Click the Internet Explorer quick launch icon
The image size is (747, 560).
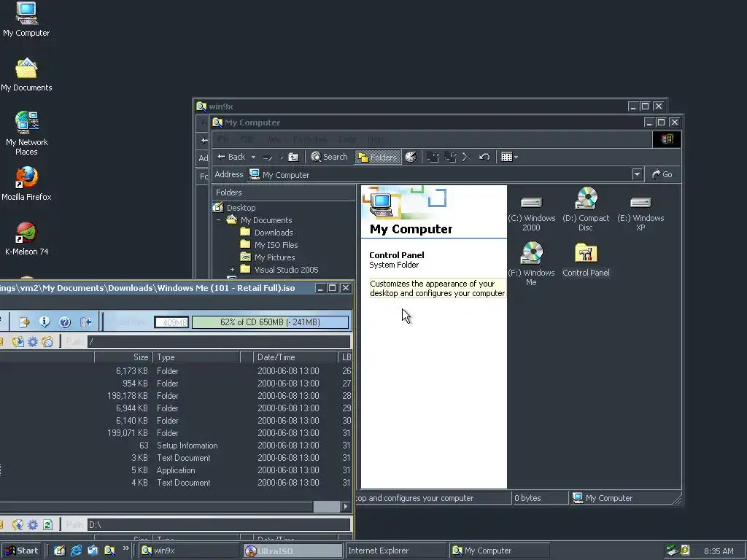click(x=76, y=551)
